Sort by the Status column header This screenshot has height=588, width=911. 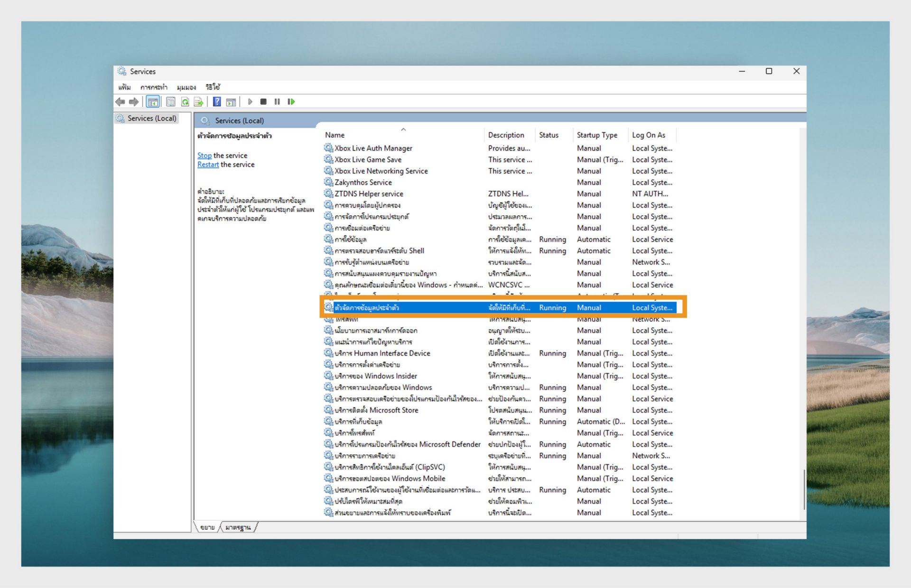(x=548, y=135)
